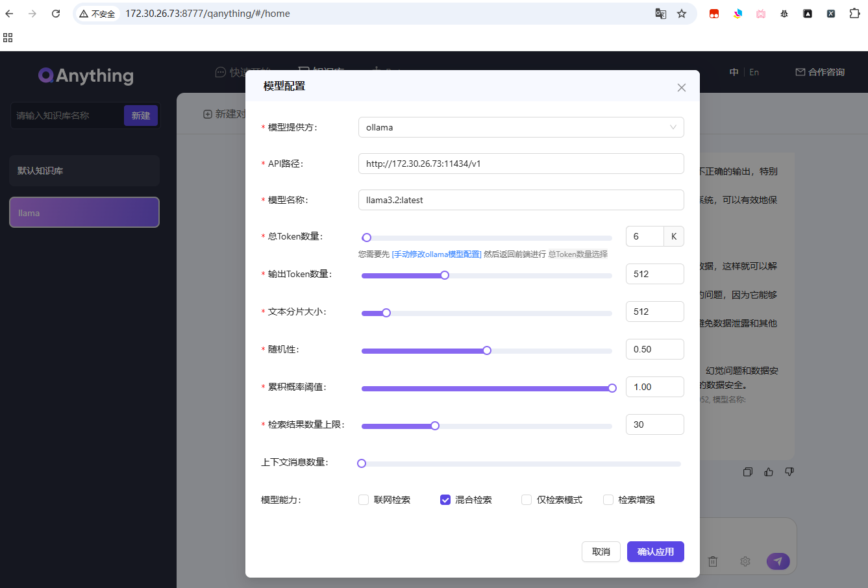Viewport: 868px width, 588px height.
Task: Adjust the 总Token数量 slider handle
Action: click(x=367, y=238)
